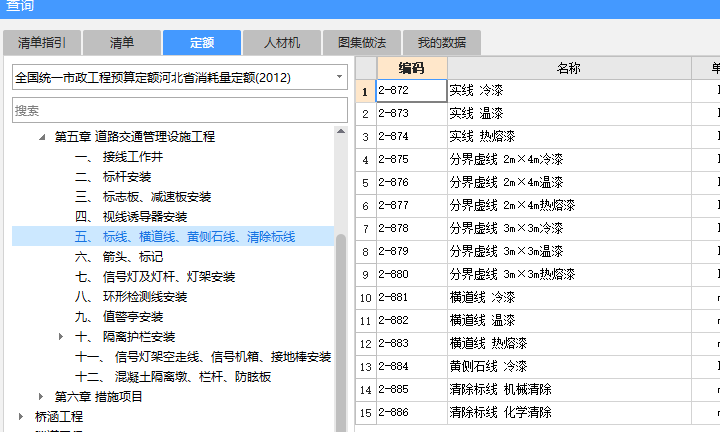Select tree item 十二、混凝土隔离墩、栏杆、防眩板
Viewport: 720px width, 432px height.
(x=173, y=376)
